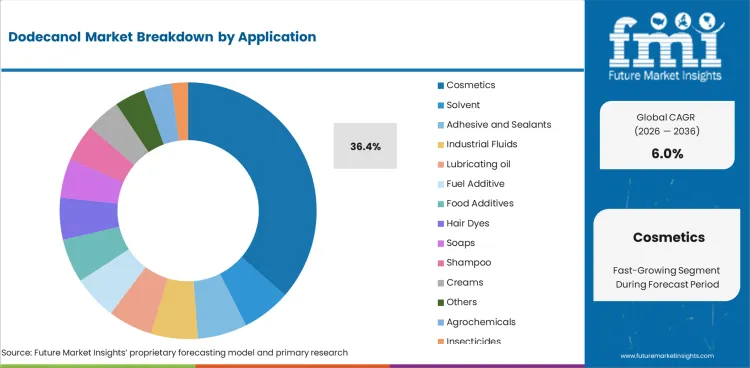Screen dimensions: 750x368
Task: Click the Fast-Growing Segment During Forecast Period text
Action: [667, 278]
